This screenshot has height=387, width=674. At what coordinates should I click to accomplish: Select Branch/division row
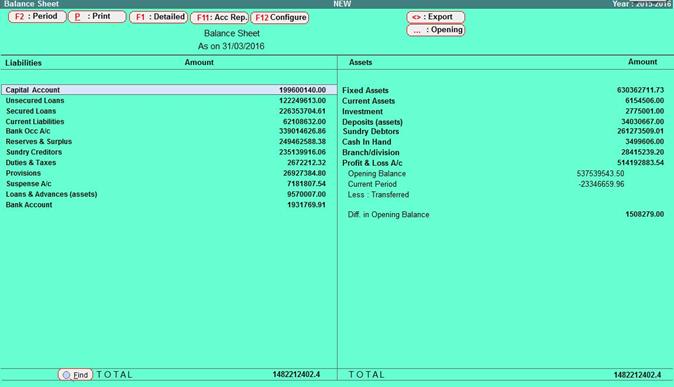[505, 153]
